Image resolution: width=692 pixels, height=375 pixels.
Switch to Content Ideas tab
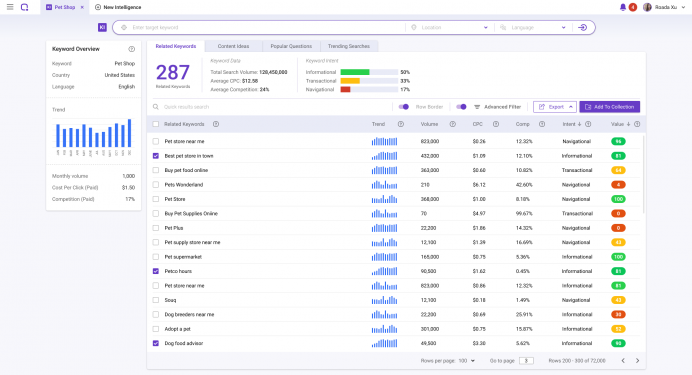tap(233, 46)
